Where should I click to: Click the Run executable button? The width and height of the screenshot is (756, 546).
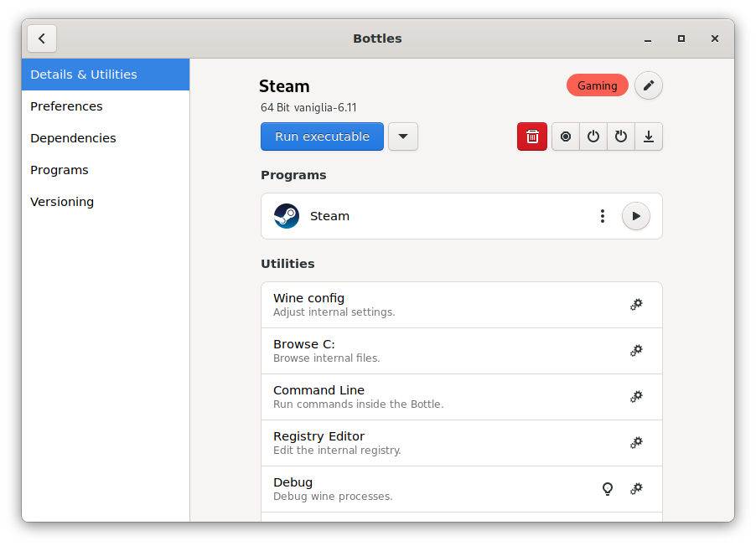(322, 136)
